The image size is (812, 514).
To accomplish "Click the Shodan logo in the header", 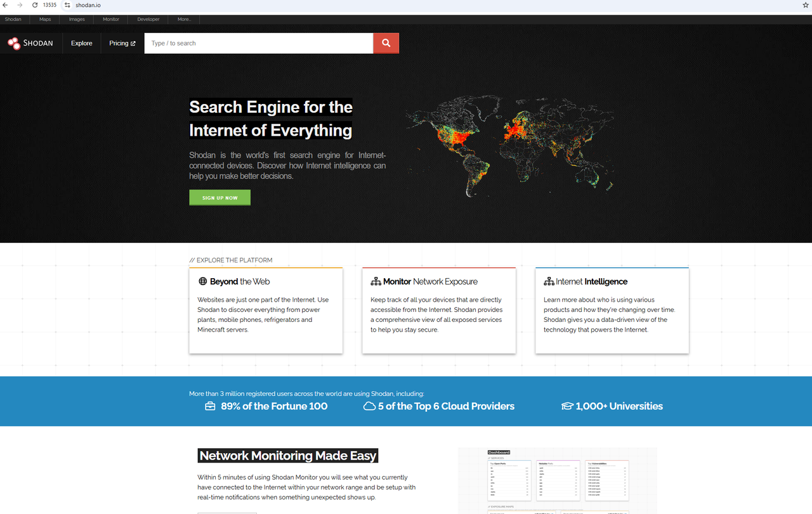I will [30, 43].
